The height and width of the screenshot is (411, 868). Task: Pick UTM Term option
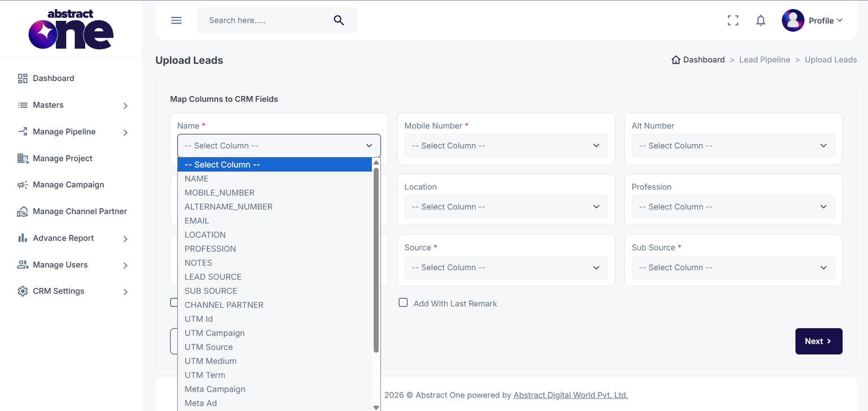(x=275, y=375)
